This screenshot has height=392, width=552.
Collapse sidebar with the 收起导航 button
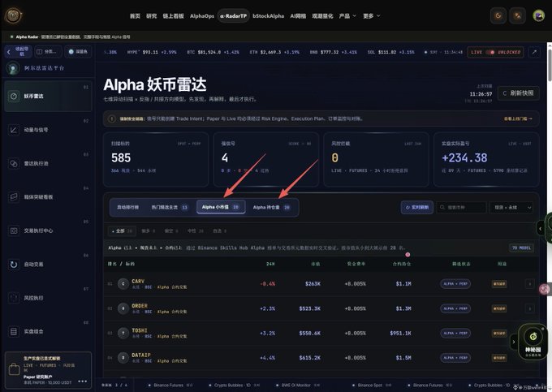tap(19, 52)
